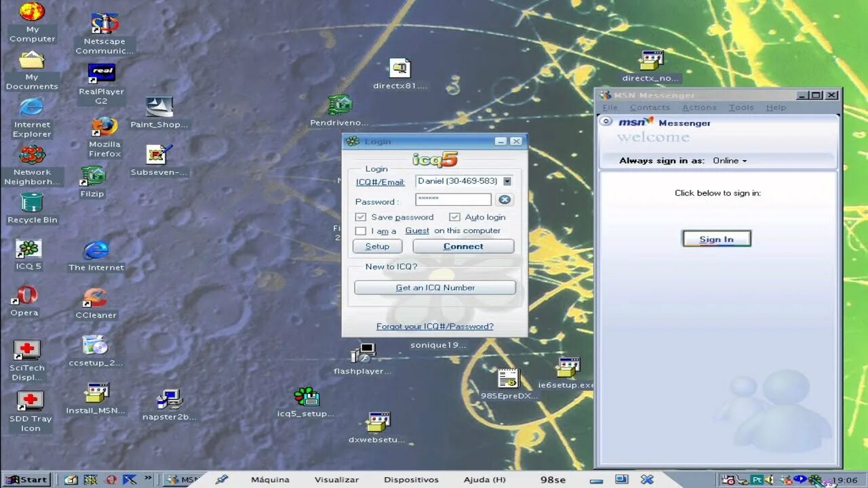Open the Actions menu in MSN Messenger
This screenshot has width=868, height=488.
699,107
